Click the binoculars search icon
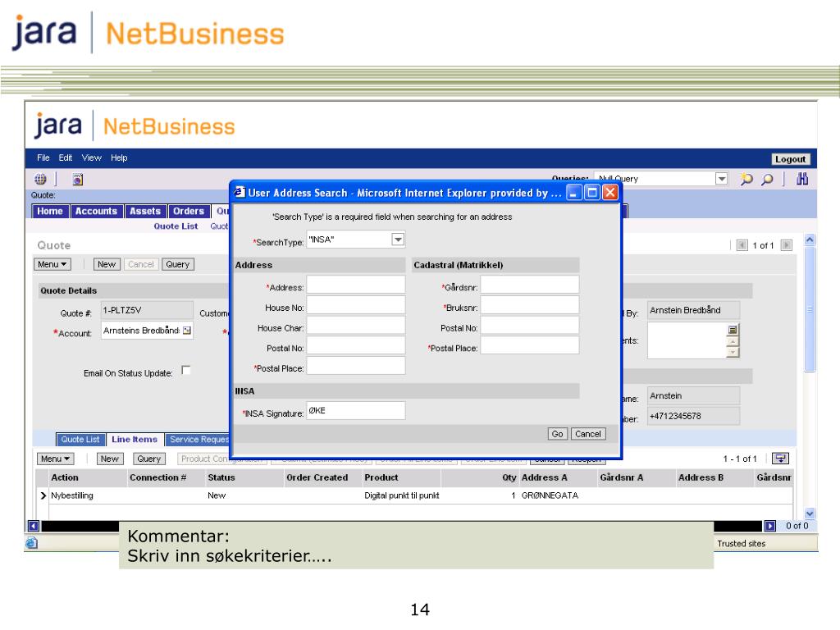Screen dimensions: 840x630 click(x=802, y=179)
